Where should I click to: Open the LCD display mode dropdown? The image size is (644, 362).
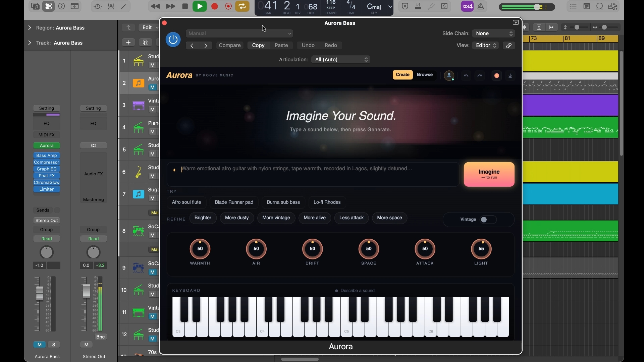click(x=390, y=7)
